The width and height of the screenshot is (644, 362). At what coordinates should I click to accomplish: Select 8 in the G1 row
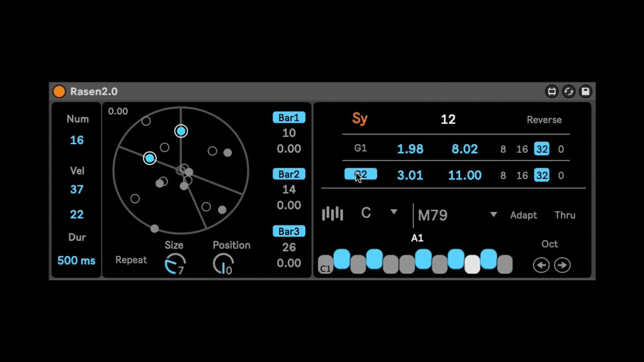point(503,149)
